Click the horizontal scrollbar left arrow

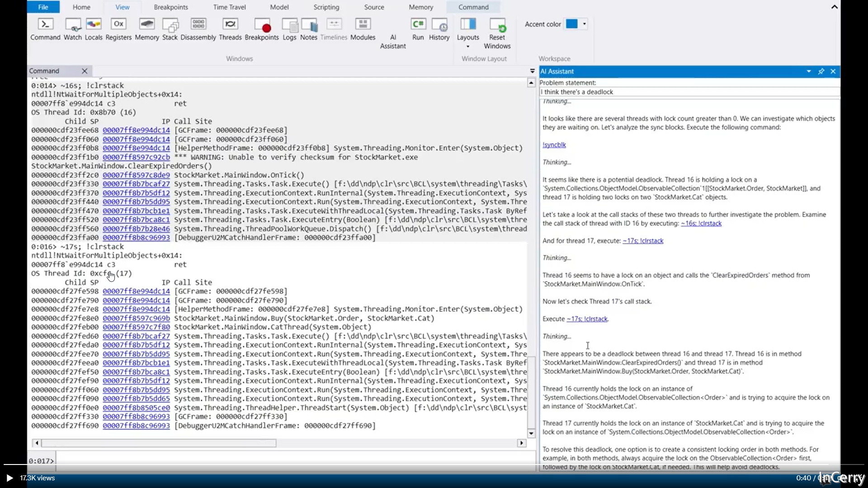click(x=37, y=443)
